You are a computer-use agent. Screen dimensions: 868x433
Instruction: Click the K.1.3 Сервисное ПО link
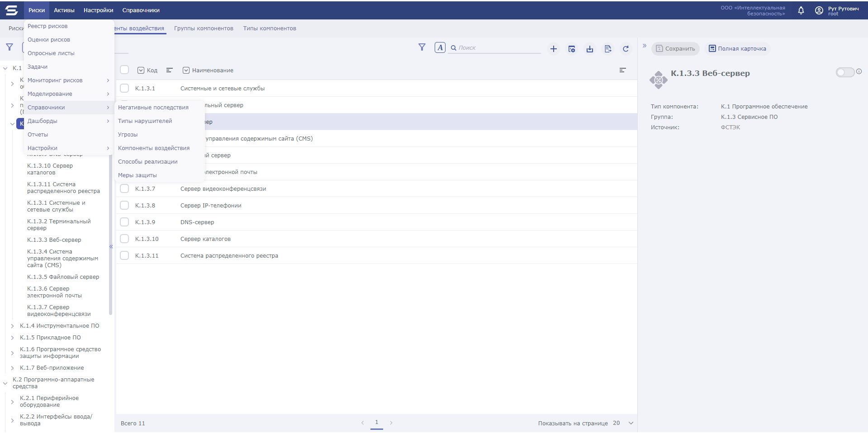point(749,117)
